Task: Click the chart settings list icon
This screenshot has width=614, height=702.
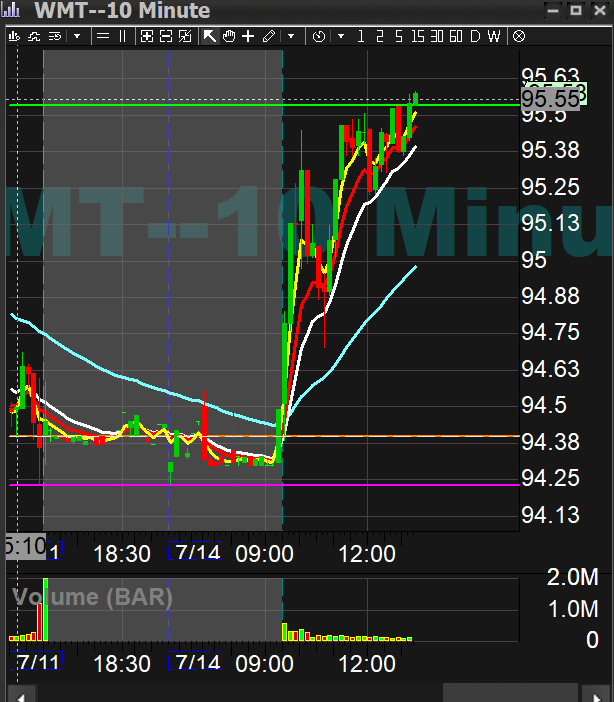Action: click(55, 36)
